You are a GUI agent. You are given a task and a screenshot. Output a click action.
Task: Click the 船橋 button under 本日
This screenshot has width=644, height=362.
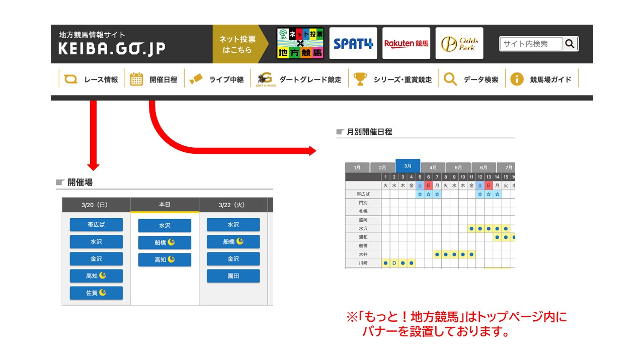tap(165, 242)
